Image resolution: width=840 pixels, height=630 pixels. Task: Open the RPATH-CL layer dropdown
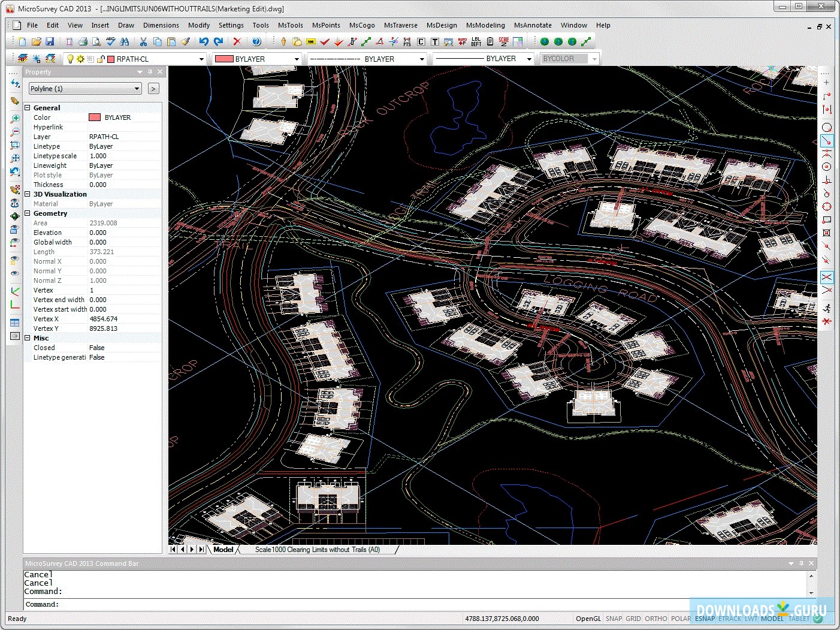[202, 58]
